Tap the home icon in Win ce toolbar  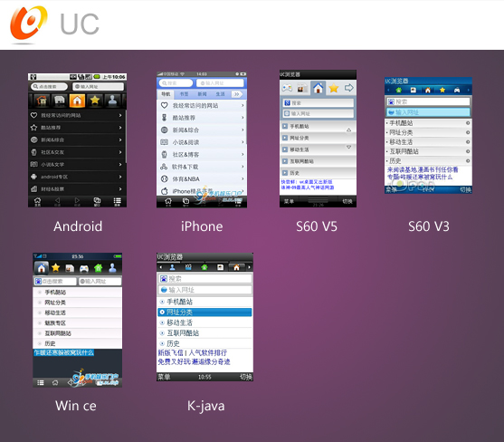[42, 267]
